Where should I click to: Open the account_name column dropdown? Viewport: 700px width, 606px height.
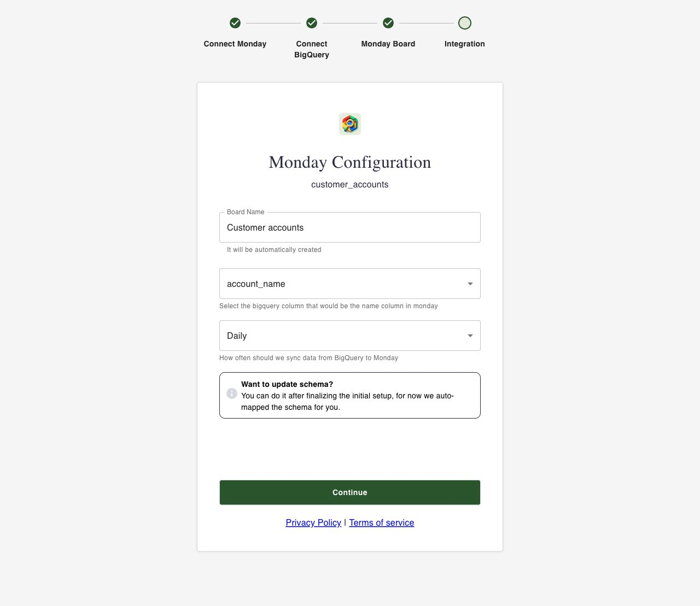point(350,284)
